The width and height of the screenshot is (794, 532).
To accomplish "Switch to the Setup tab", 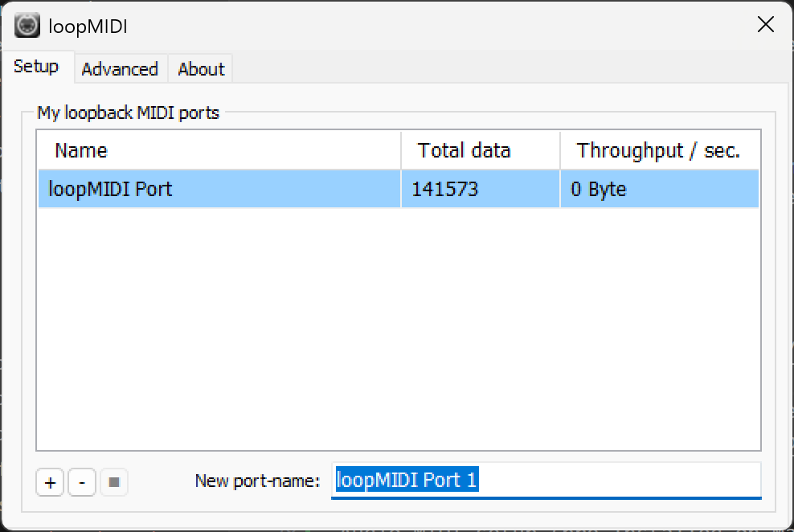I will click(x=36, y=67).
